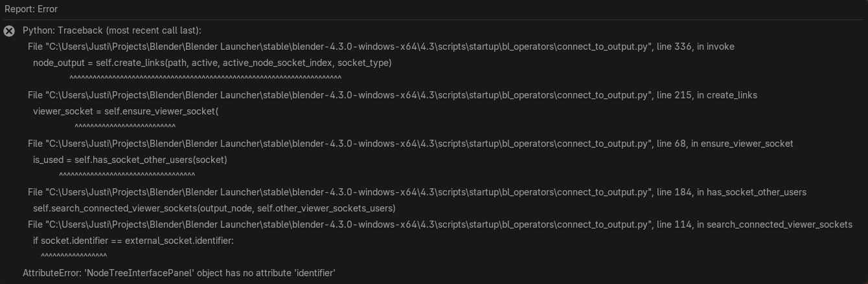Click 'NodeTreeInterfacePanel' in the error message
The width and height of the screenshot is (868, 284).
140,273
